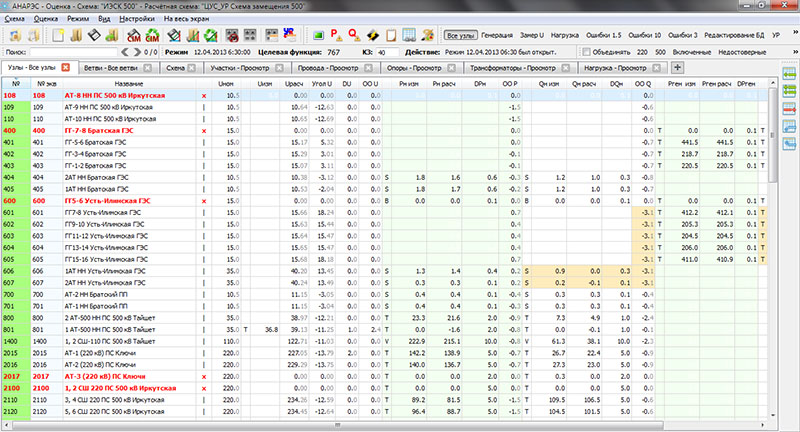Enable the Ошибки 1.5 filter

click(x=604, y=35)
